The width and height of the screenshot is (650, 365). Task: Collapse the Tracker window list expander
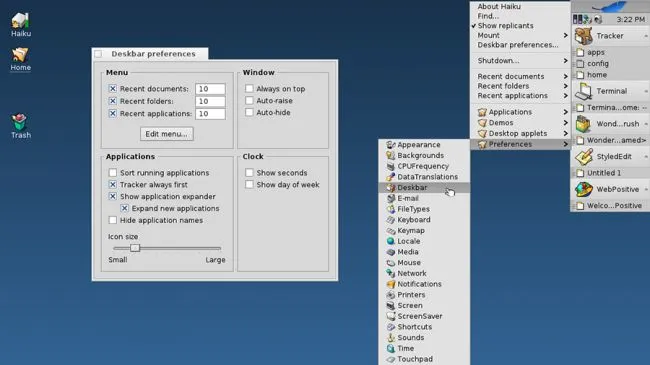click(645, 36)
